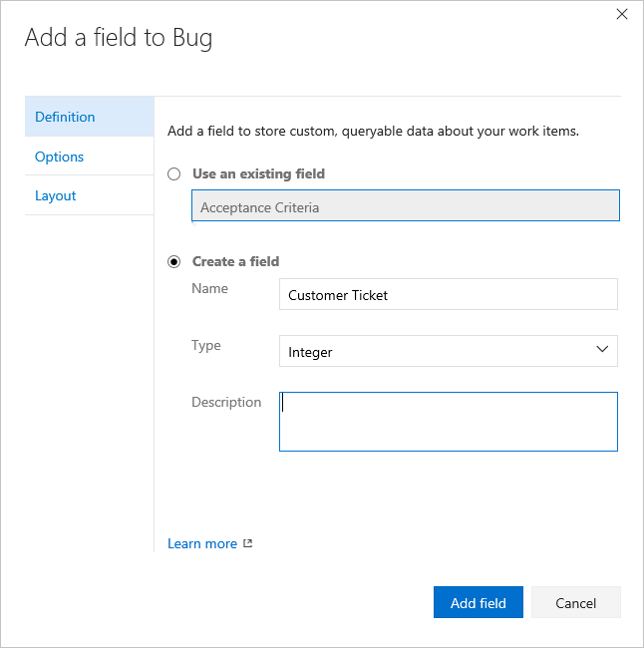Open the Type dropdown showing Integer
Image resolution: width=644 pixels, height=648 pixels.
coord(449,351)
